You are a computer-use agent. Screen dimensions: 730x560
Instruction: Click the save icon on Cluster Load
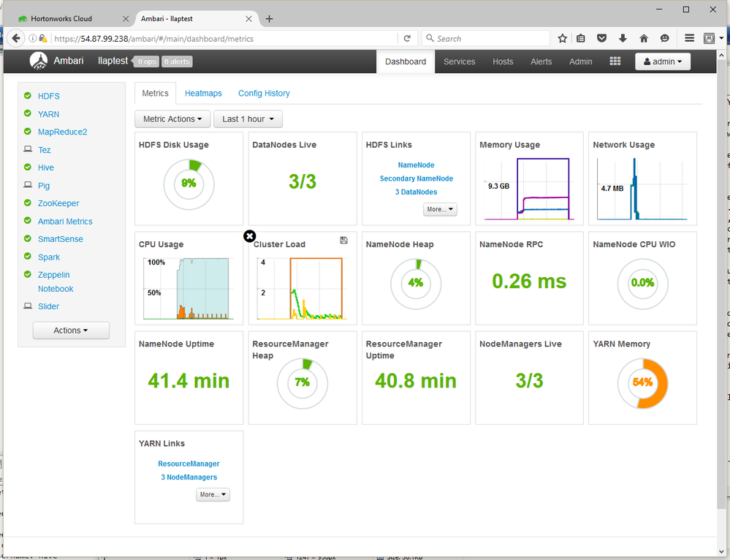click(x=344, y=241)
